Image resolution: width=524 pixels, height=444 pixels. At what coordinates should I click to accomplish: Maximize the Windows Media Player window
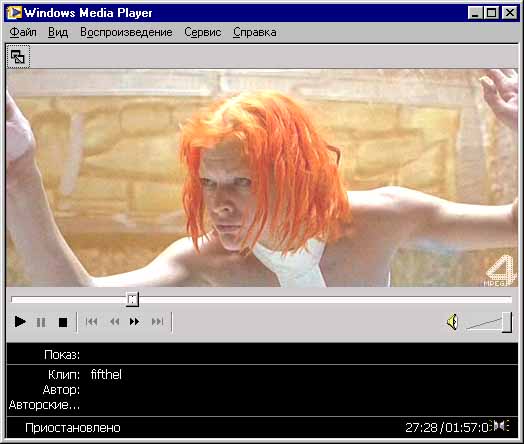coord(491,13)
